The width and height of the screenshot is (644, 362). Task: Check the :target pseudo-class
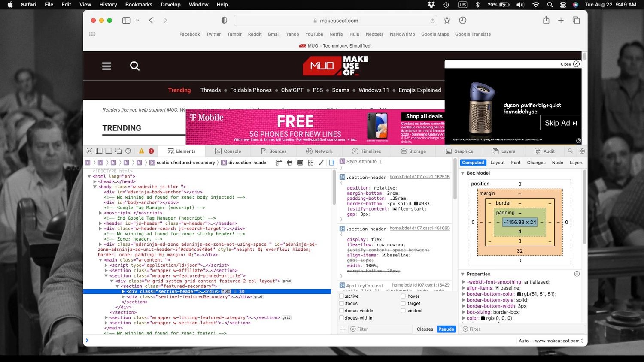coord(403,303)
